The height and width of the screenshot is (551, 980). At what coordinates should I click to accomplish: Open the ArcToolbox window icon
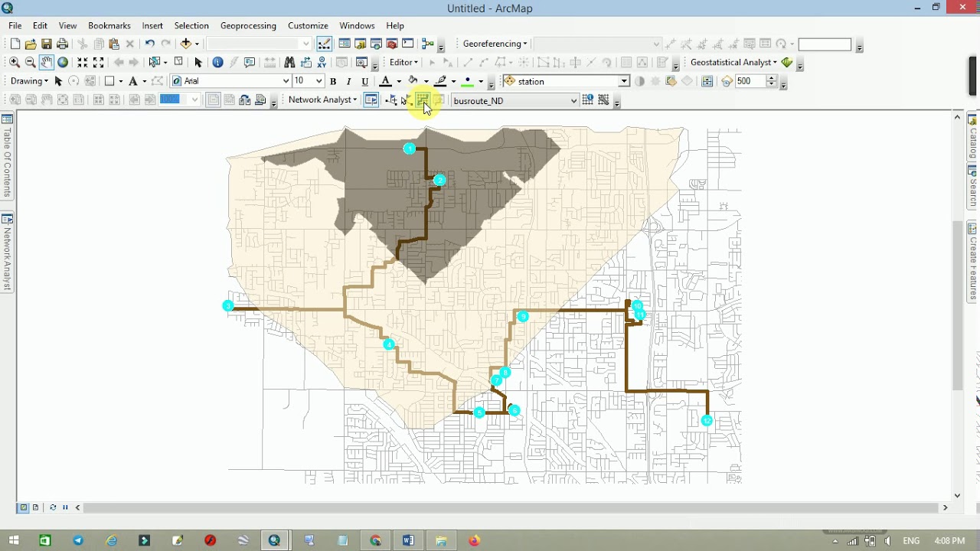point(392,44)
